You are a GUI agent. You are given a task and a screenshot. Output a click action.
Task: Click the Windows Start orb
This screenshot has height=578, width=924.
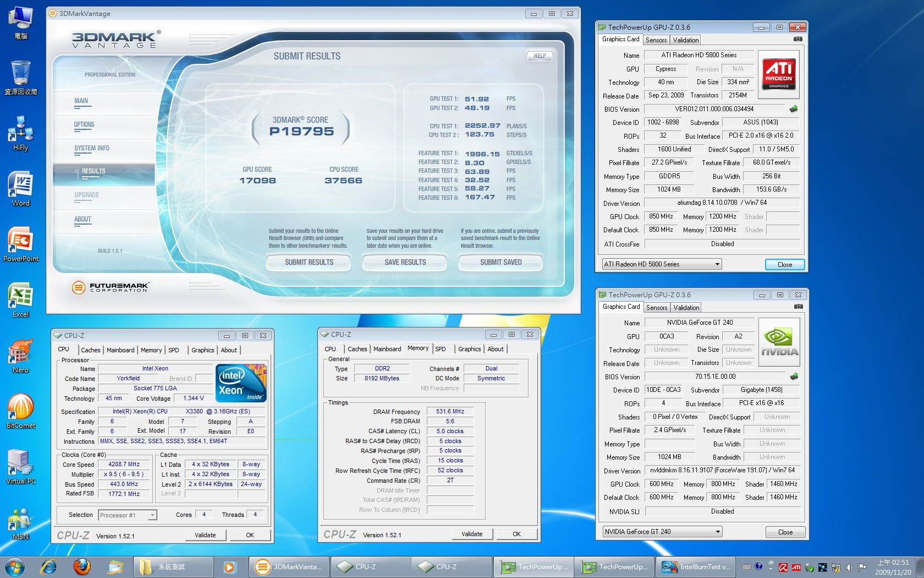(15, 566)
